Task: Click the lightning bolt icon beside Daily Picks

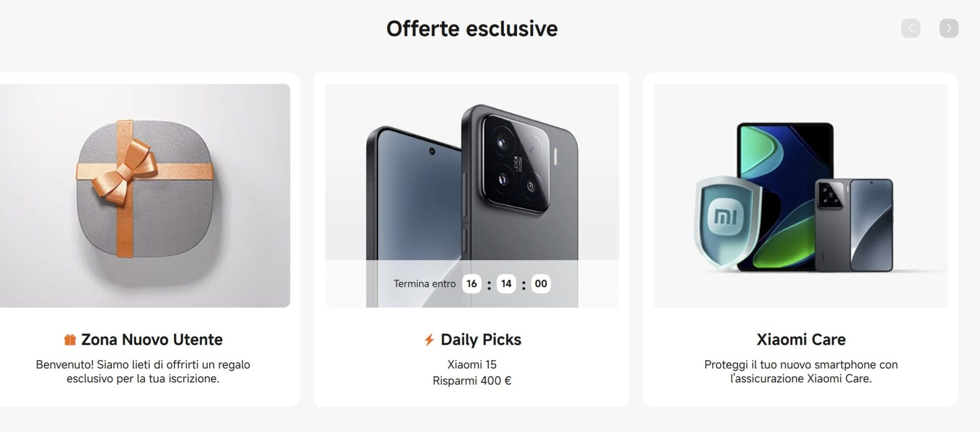Action: pyautogui.click(x=429, y=340)
